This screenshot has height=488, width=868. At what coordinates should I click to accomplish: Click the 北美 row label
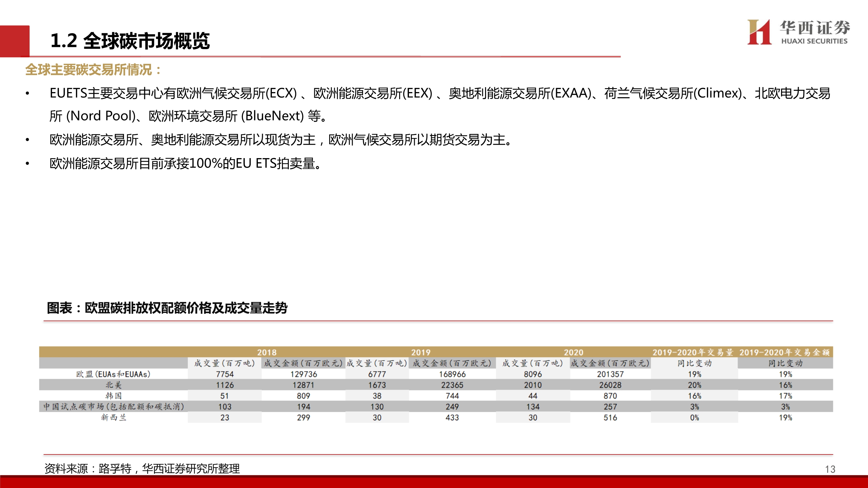tap(113, 385)
